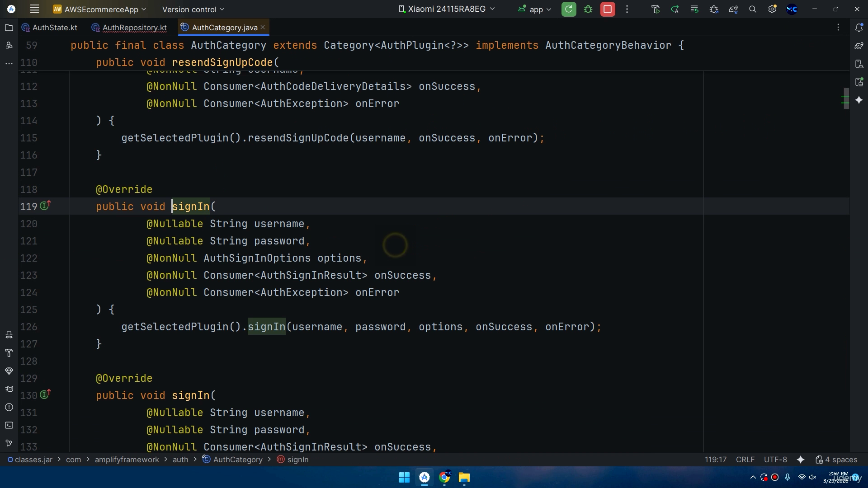This screenshot has width=868, height=488.
Task: Click the override gutter icon on line 119
Action: click(45, 206)
